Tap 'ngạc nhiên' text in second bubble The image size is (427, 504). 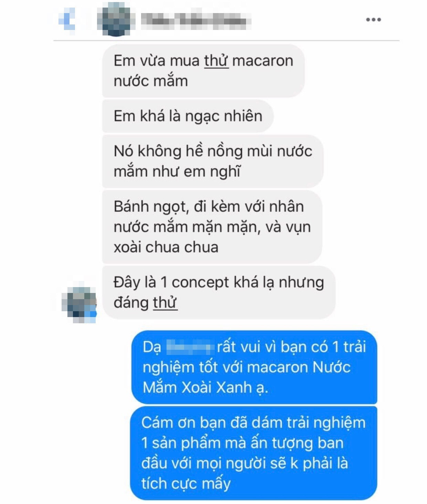[224, 116]
